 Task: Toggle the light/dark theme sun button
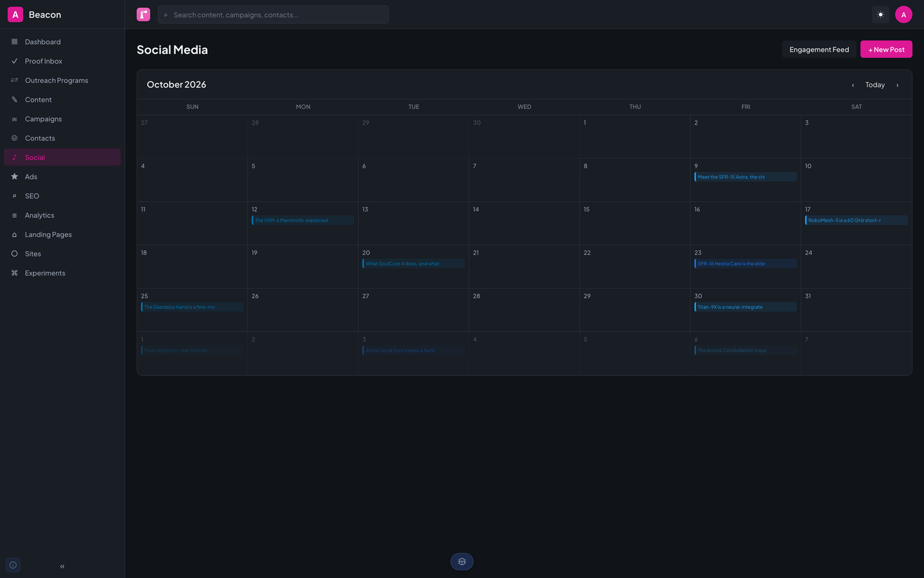(x=880, y=14)
